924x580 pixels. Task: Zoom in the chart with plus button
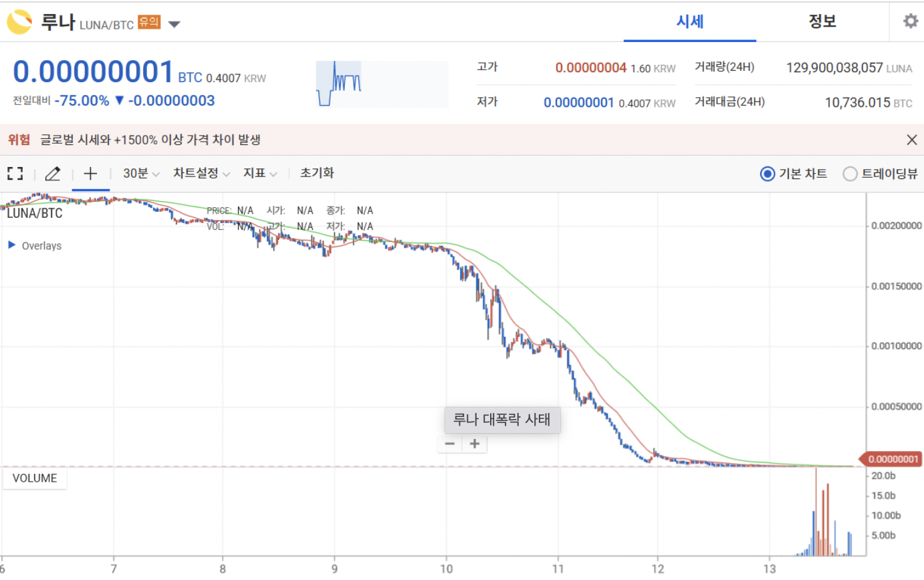tap(475, 444)
